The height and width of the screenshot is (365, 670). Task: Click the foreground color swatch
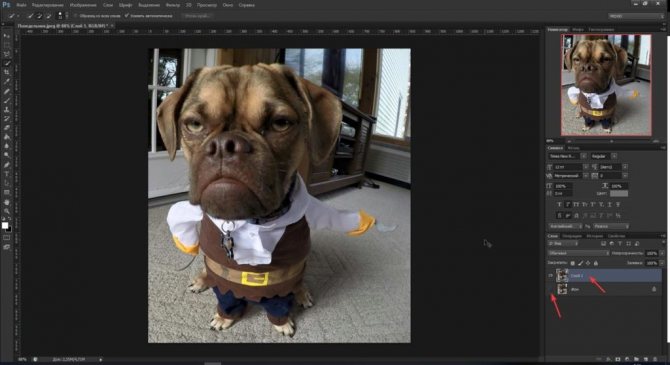point(5,226)
